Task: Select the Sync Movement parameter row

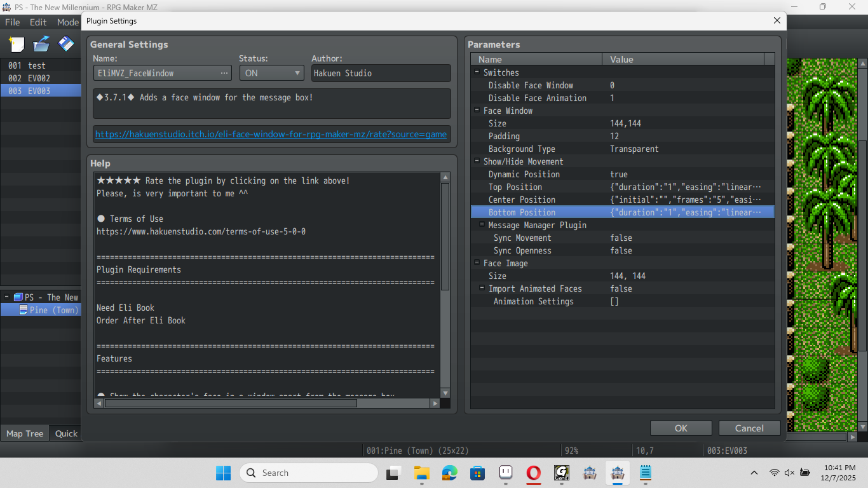Action: [x=623, y=238]
